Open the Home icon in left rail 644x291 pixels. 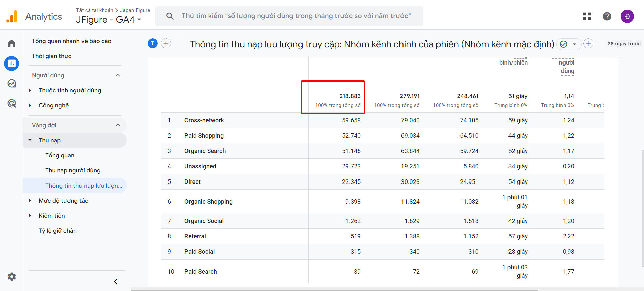click(12, 43)
